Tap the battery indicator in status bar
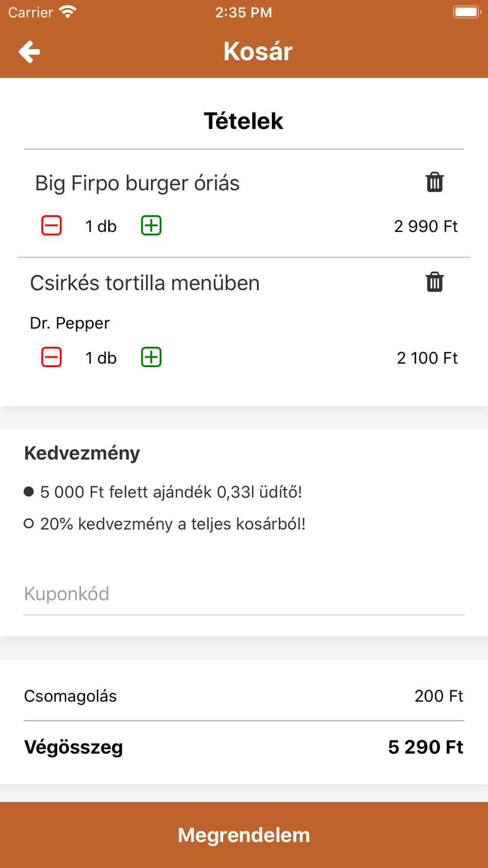The height and width of the screenshot is (868, 488). click(x=467, y=12)
